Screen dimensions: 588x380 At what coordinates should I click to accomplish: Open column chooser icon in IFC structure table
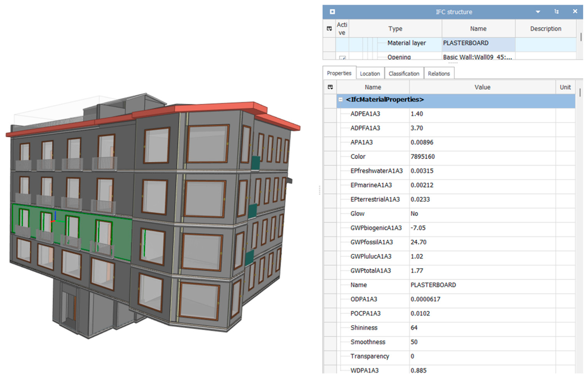pos(329,29)
